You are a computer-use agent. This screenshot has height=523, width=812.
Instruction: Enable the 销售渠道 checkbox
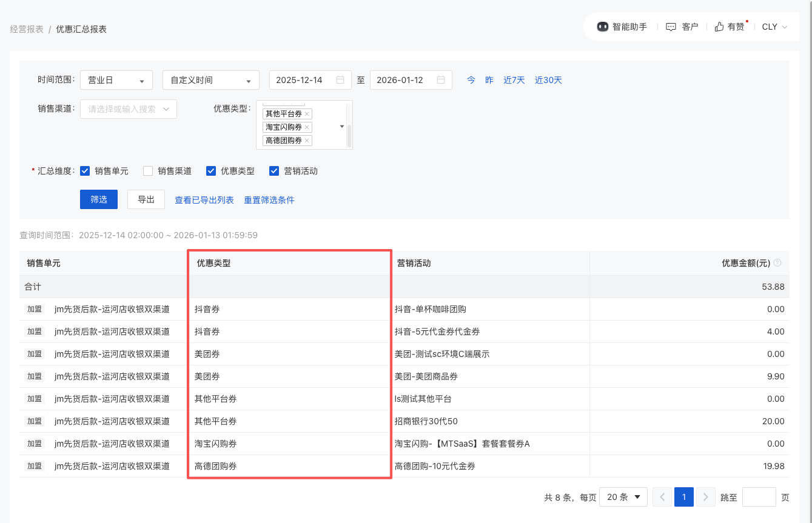pos(148,171)
